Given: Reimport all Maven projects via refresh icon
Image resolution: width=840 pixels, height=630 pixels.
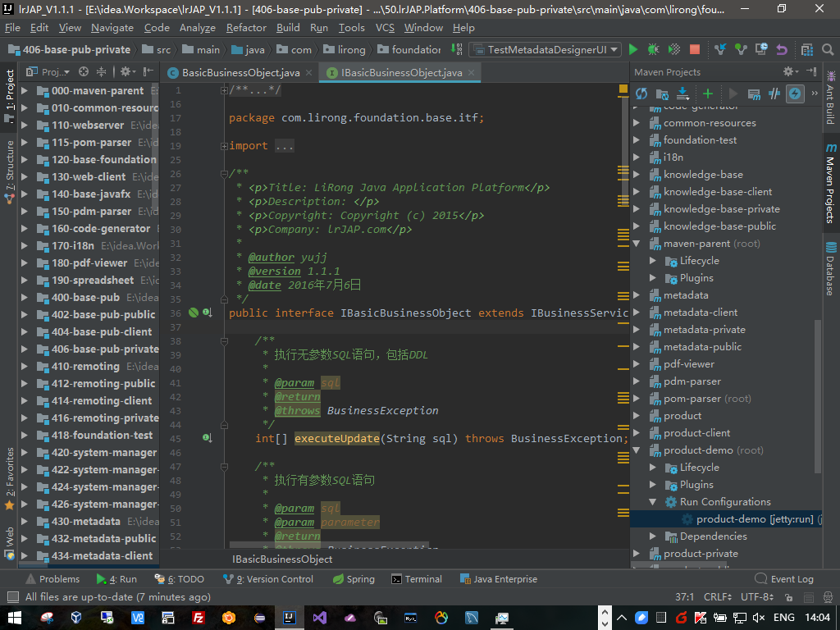Looking at the screenshot, I should click(641, 94).
